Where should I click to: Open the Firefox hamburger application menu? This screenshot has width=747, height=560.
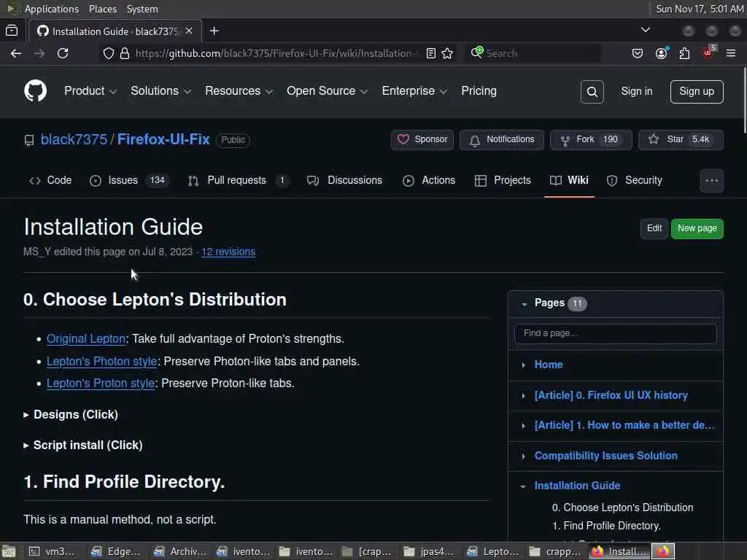(x=731, y=53)
